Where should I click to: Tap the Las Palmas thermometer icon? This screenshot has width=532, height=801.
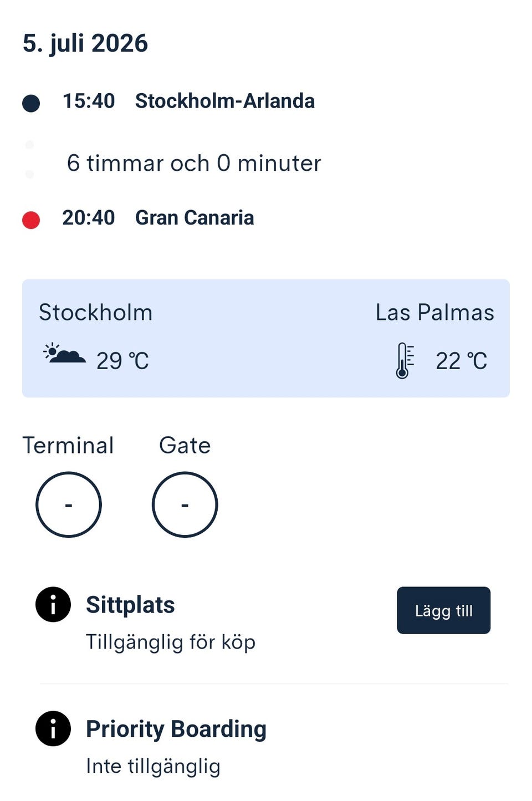pos(405,360)
